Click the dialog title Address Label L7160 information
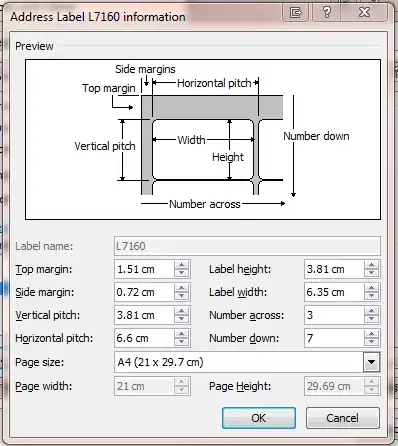398x446 pixels. coord(98,17)
